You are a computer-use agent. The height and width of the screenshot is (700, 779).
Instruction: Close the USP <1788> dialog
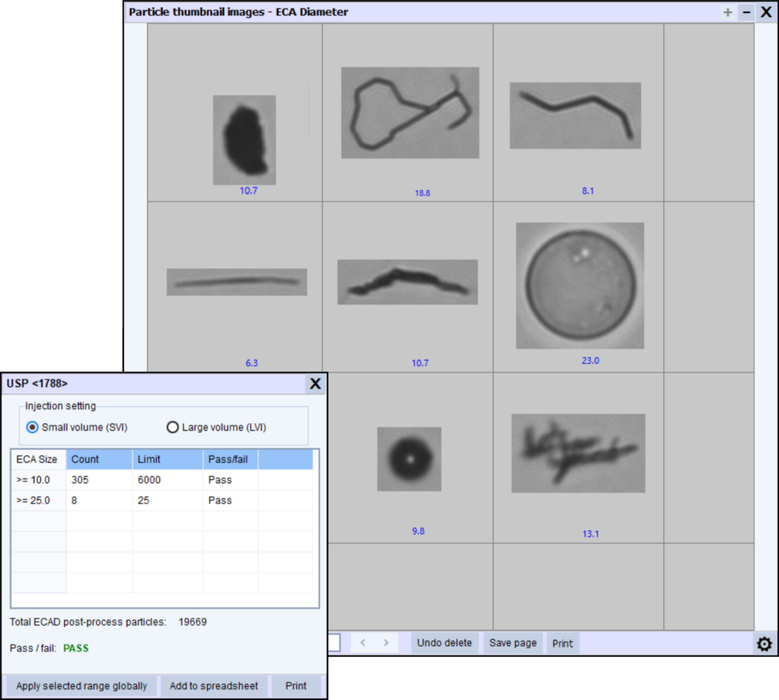tap(315, 383)
